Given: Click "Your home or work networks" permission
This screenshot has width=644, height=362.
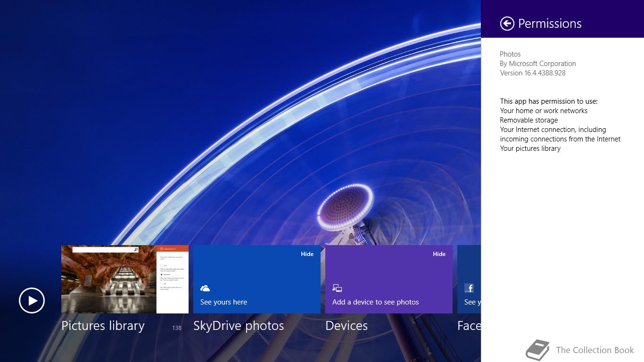Looking at the screenshot, I should (x=544, y=111).
